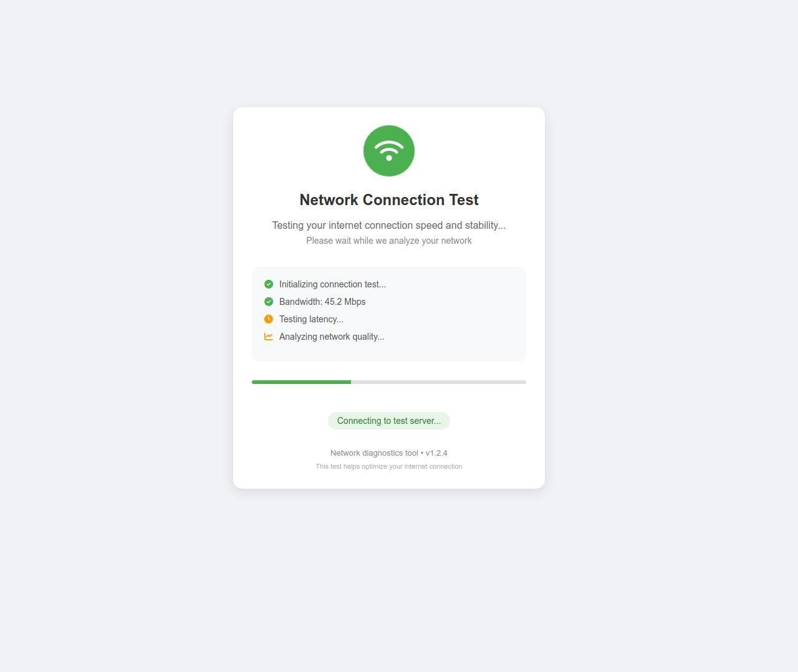Click the 'Bandwidth: 45.2 Mbps' result text
The image size is (798, 672).
click(322, 302)
